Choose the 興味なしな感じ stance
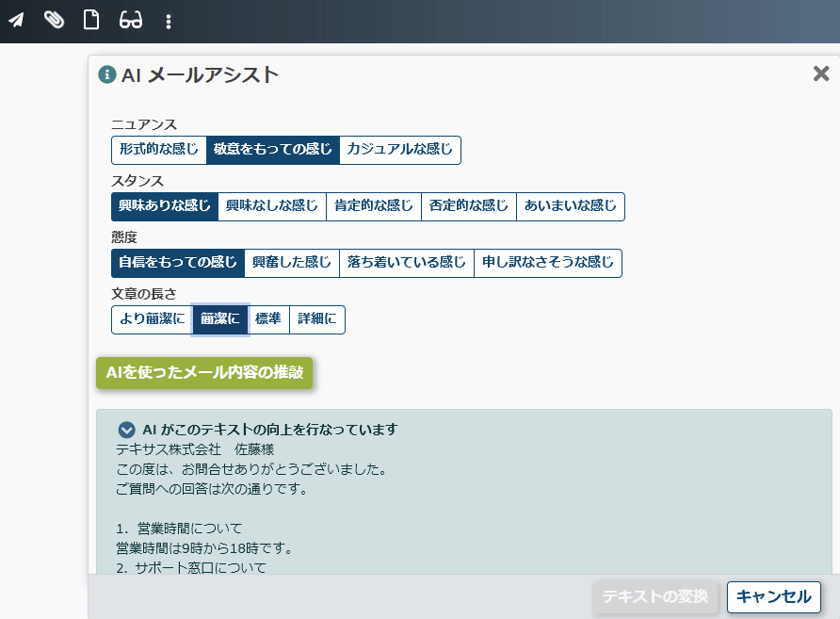Screen dimensions: 840x619 point(272,206)
